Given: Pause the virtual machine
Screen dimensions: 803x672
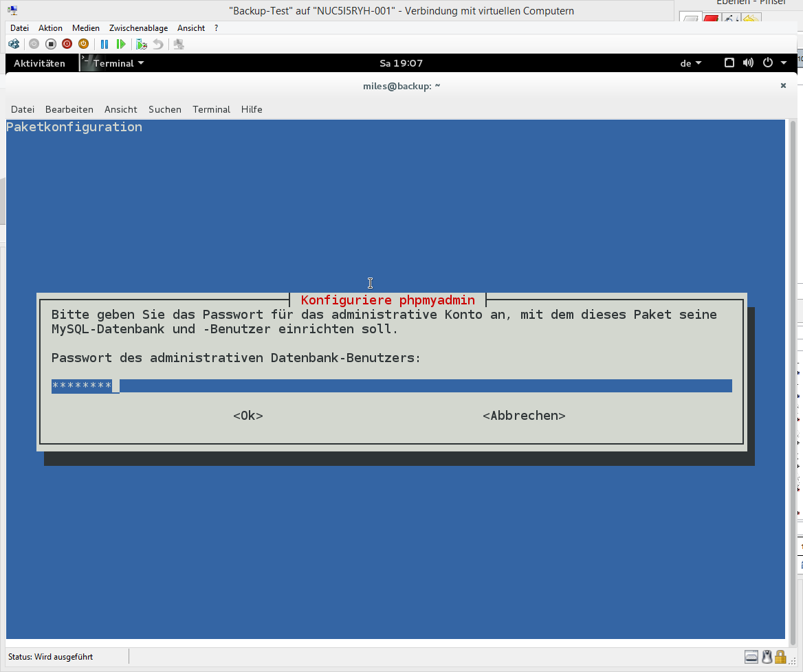Looking at the screenshot, I should click(x=104, y=45).
